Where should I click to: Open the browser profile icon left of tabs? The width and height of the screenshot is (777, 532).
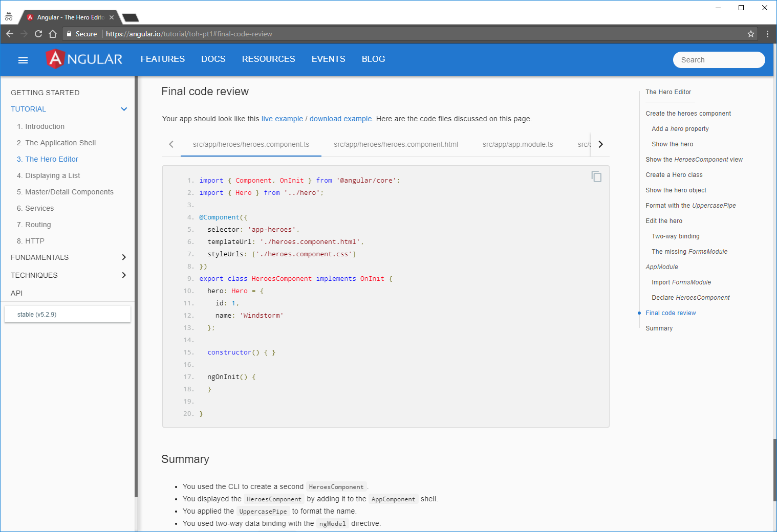[9, 16]
